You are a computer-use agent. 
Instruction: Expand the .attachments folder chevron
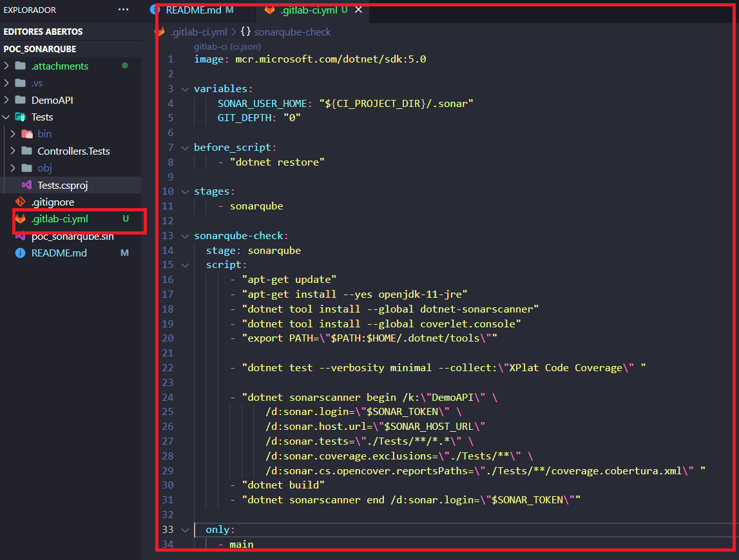click(6, 66)
